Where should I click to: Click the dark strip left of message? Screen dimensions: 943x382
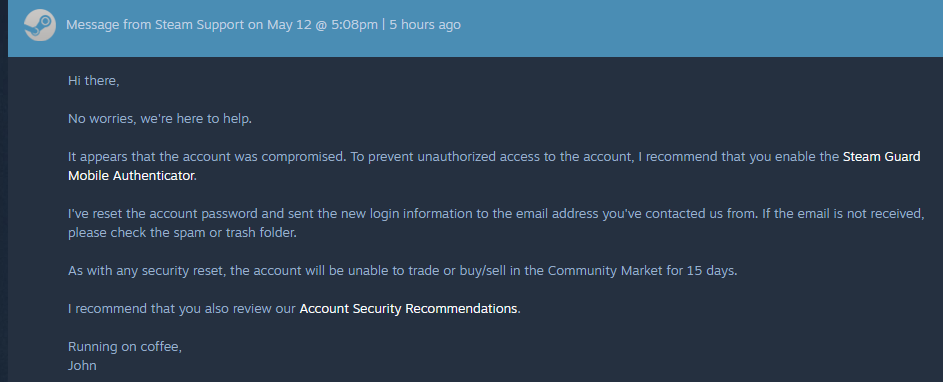[x=4, y=191]
